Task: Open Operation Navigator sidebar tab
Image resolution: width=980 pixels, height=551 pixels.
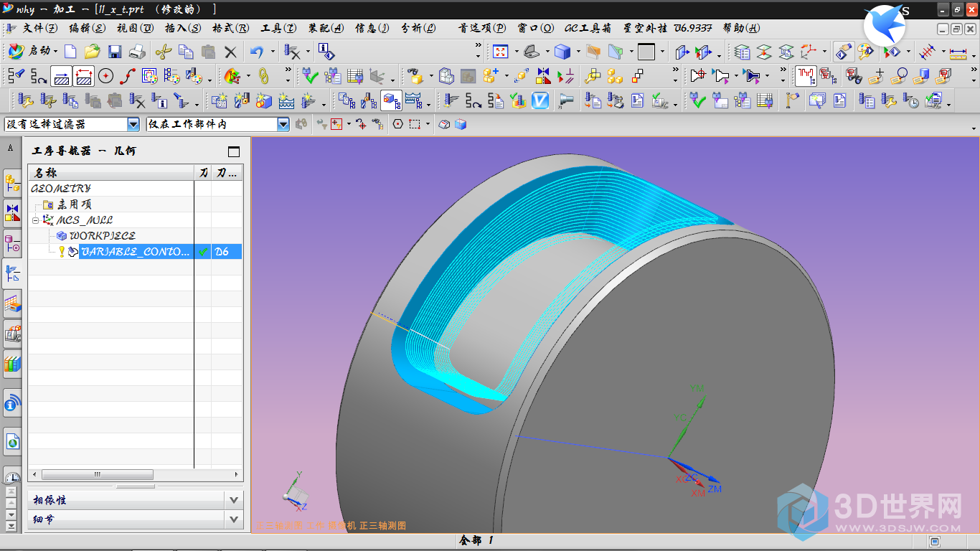Action: point(12,273)
